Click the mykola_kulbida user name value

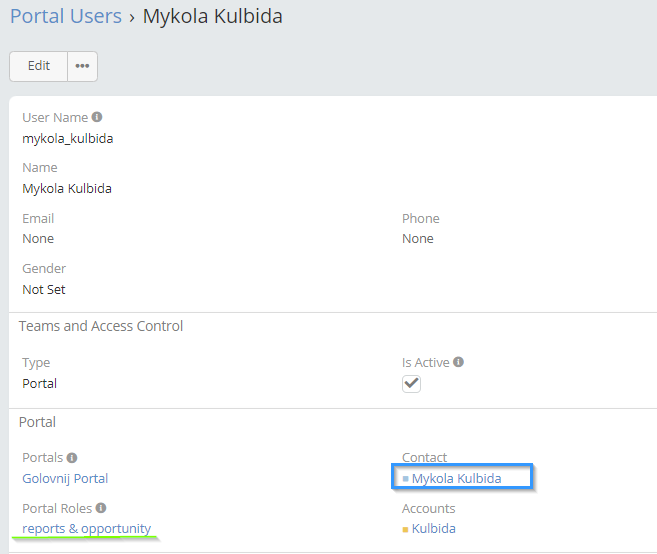coord(67,138)
